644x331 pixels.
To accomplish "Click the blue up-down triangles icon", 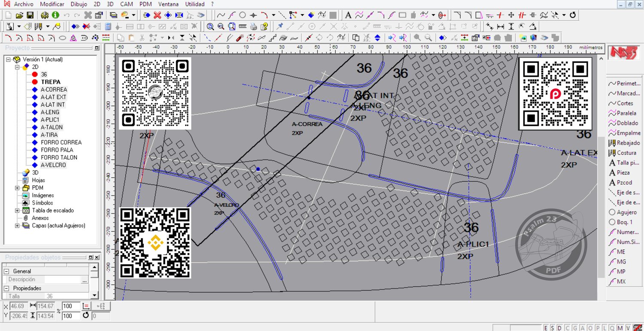I will (x=377, y=38).
